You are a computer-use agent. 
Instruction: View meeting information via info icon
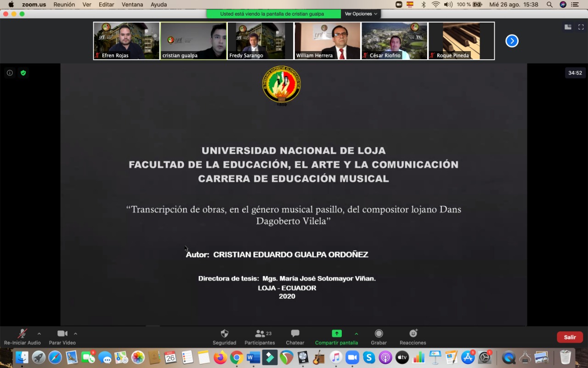pos(10,73)
